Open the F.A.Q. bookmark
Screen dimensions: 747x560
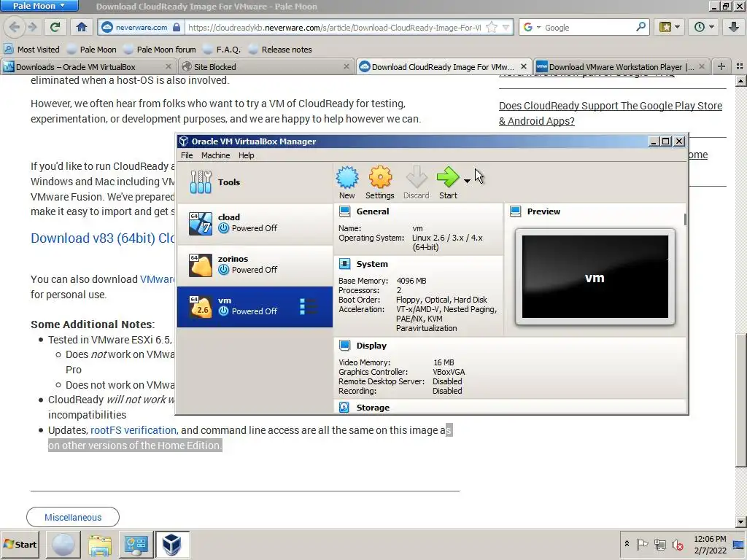pyautogui.click(x=222, y=50)
